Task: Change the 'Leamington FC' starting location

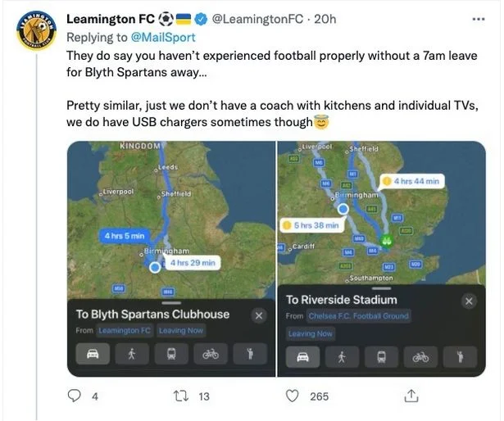Action: click(125, 331)
